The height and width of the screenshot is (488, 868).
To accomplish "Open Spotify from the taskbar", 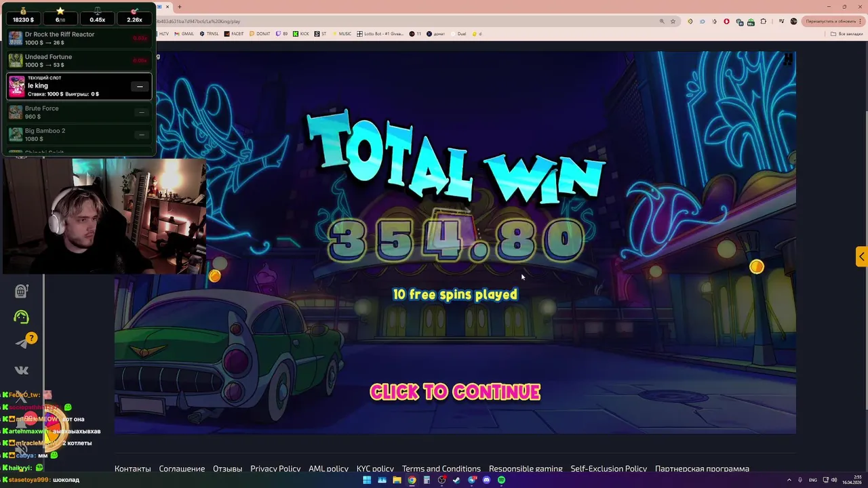I will pos(501,480).
